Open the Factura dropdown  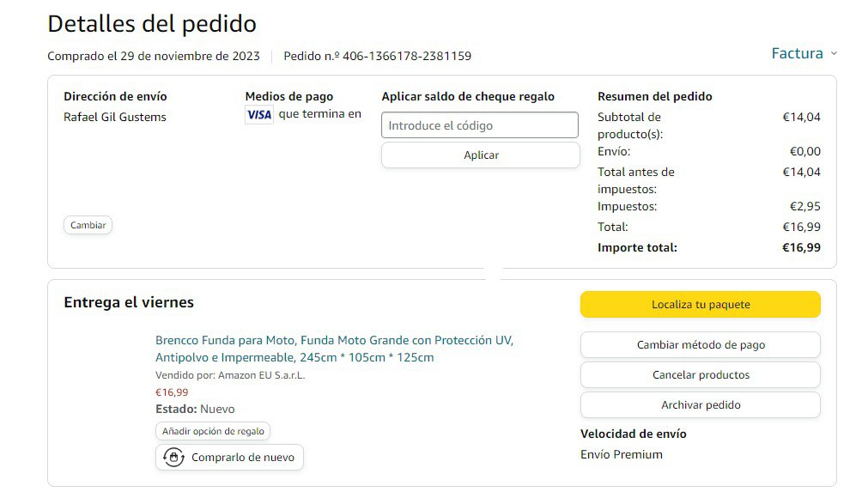797,53
